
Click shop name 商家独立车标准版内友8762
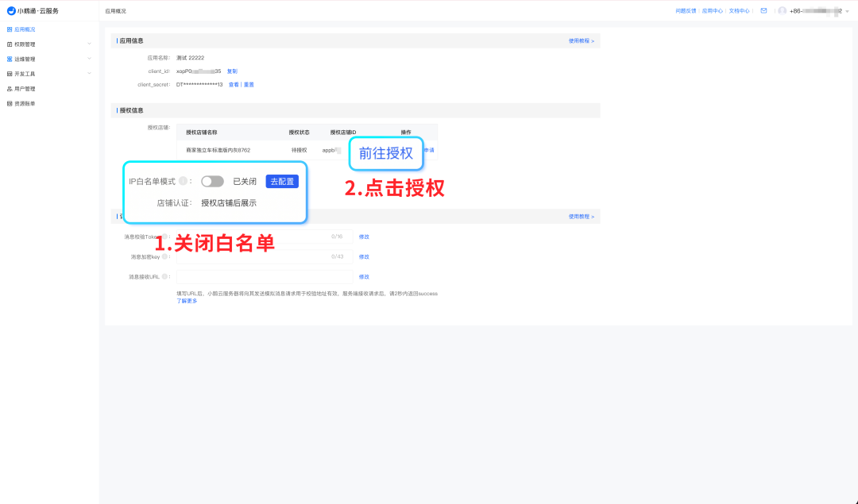pos(218,150)
